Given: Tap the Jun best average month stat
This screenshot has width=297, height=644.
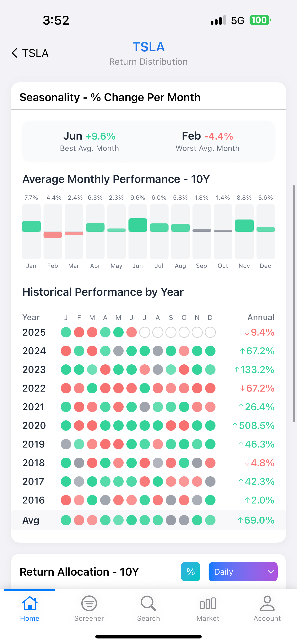Looking at the screenshot, I should 89,141.
